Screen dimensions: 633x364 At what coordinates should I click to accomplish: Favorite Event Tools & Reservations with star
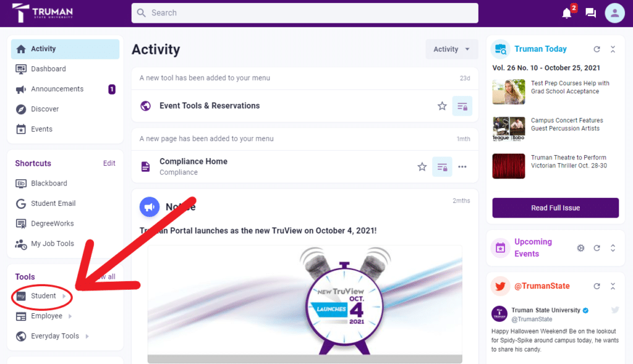[x=442, y=106]
